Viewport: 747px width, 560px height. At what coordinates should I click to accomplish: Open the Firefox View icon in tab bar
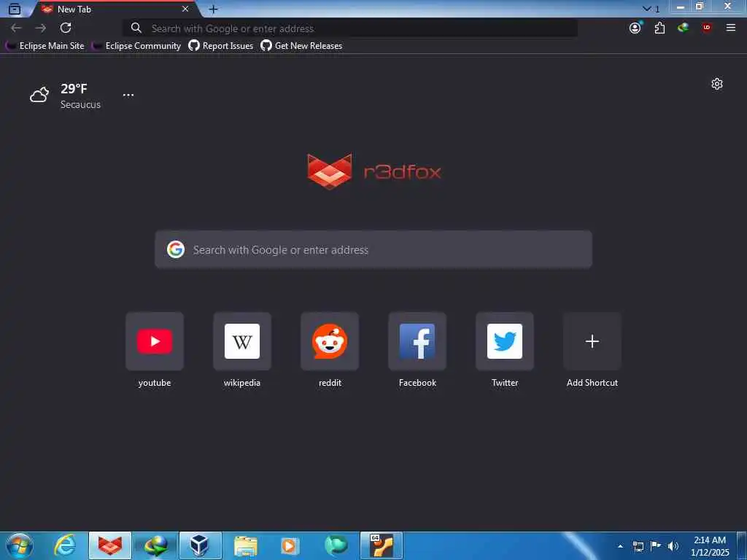tap(15, 9)
